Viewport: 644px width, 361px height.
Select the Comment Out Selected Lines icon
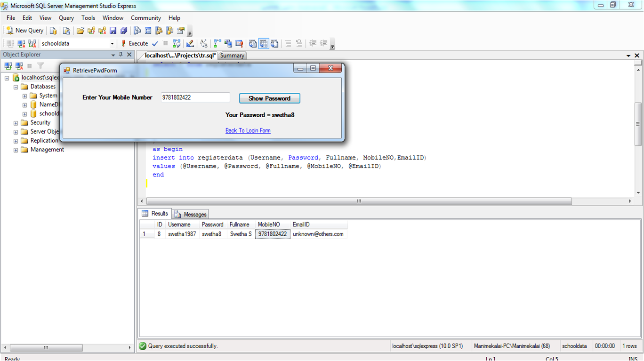[288, 43]
